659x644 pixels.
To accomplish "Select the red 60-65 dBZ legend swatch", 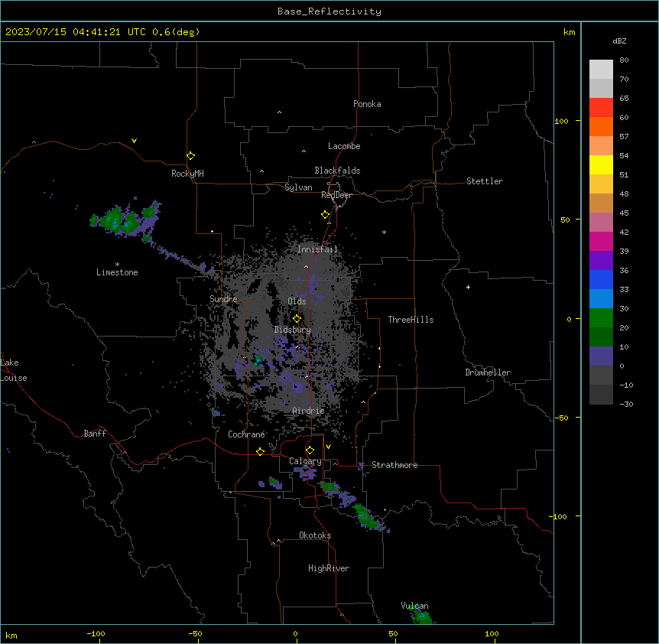I will pyautogui.click(x=601, y=107).
